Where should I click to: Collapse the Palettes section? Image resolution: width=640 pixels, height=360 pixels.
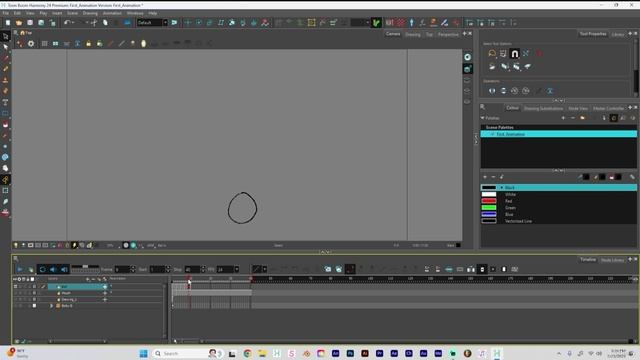coord(483,118)
